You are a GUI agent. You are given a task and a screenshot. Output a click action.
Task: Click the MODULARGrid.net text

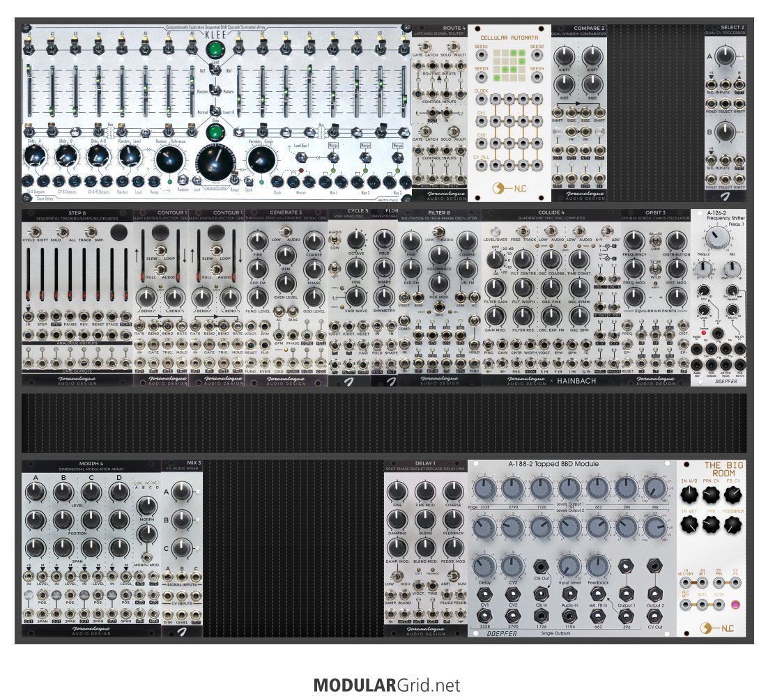[387, 685]
